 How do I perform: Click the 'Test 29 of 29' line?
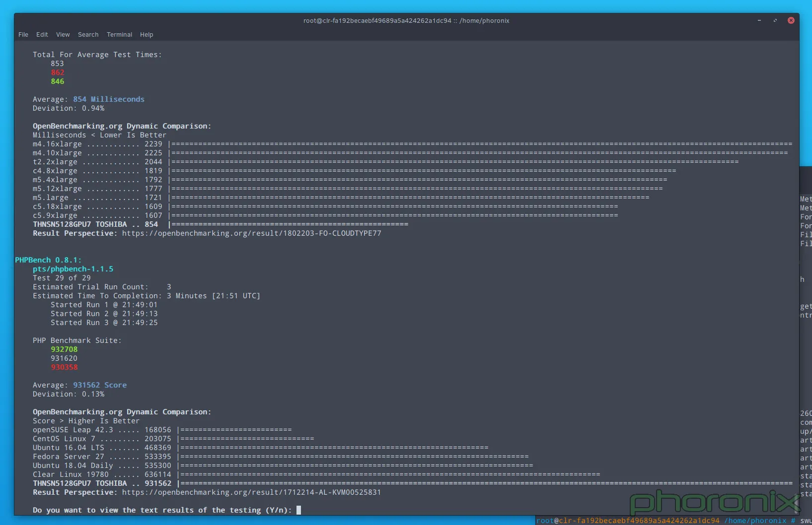click(62, 278)
